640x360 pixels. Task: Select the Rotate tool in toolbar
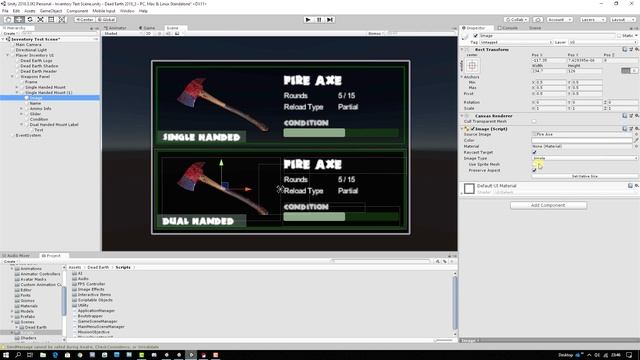(29, 19)
